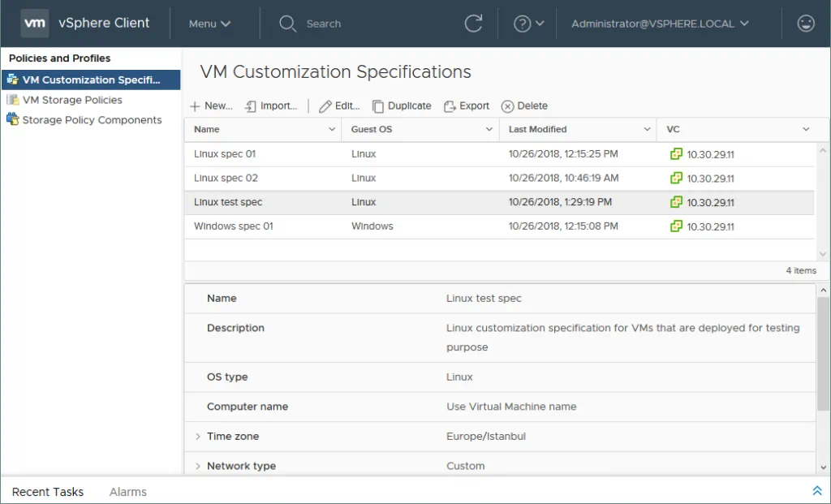Switch to the Alarms tab
Viewport: 831px width, 504px height.
[x=128, y=492]
